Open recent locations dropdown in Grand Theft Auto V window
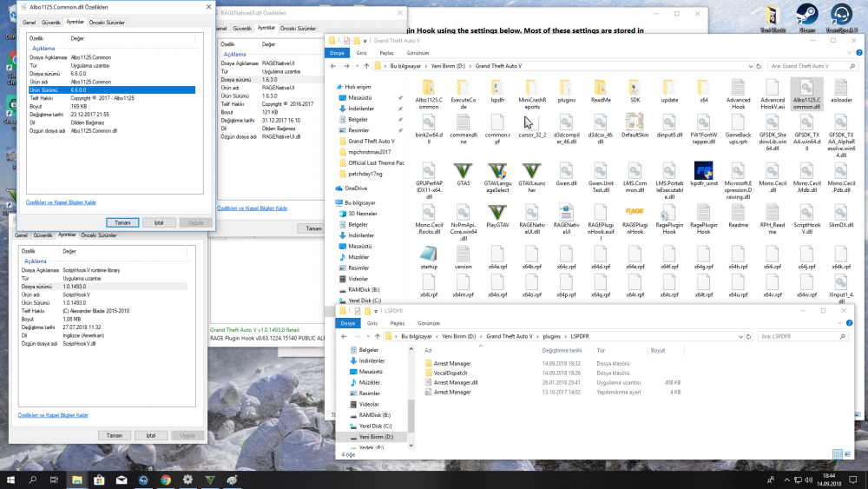Viewport: 868px width, 489px height. tap(356, 66)
